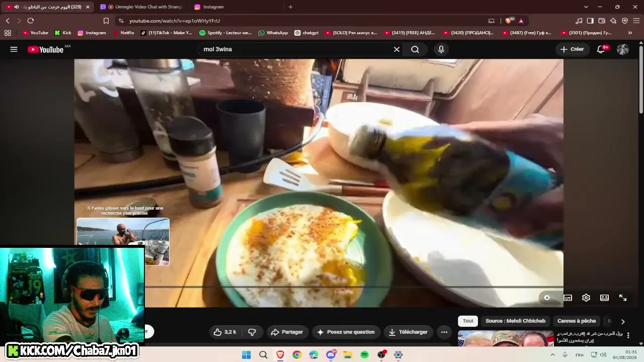
Task: Open video player settings gear
Action: pos(586,298)
